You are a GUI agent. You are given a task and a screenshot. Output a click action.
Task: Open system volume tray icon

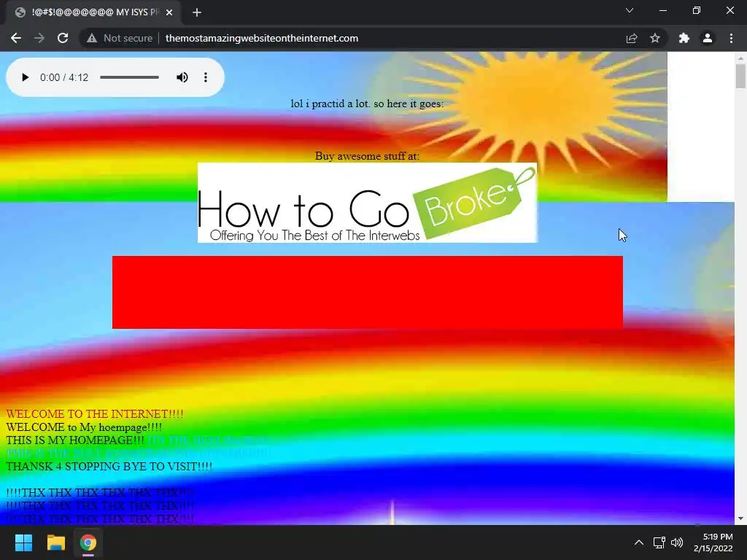point(676,542)
